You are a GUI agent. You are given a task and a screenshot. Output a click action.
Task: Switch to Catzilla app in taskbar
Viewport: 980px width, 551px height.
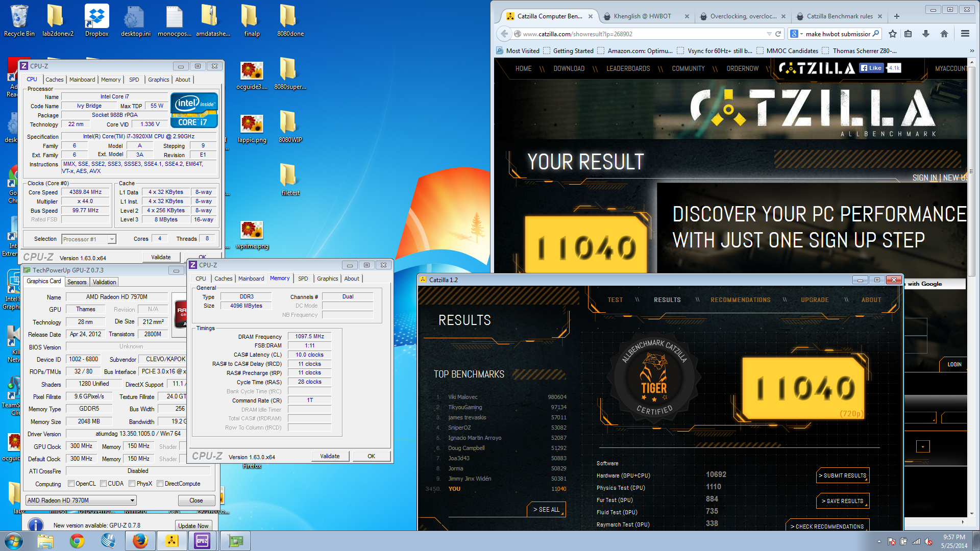tap(171, 541)
